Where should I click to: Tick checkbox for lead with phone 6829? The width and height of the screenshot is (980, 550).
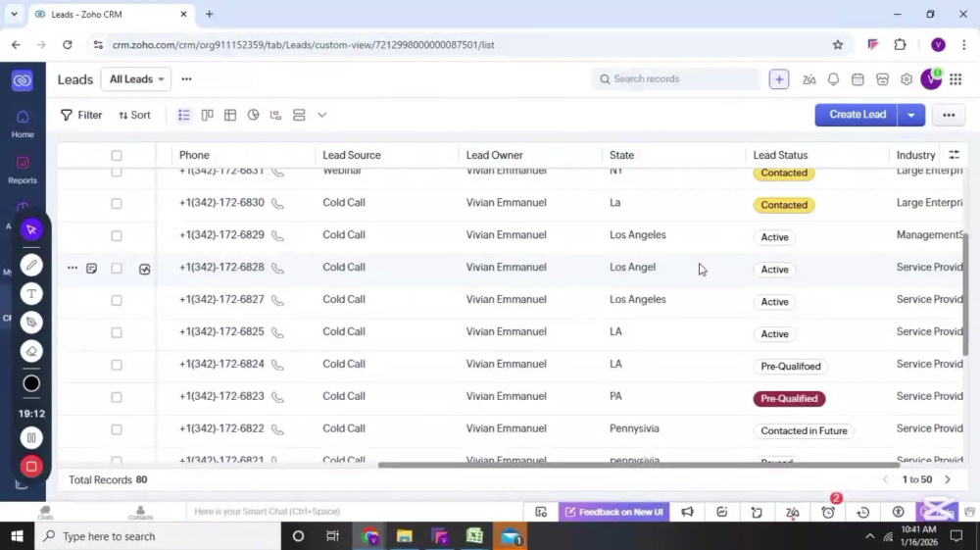(117, 236)
